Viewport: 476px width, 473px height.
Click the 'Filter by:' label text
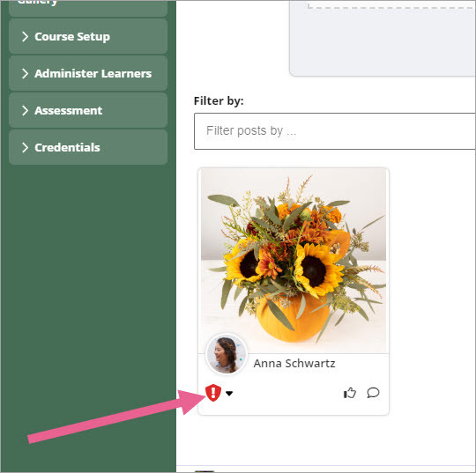pyautogui.click(x=219, y=100)
